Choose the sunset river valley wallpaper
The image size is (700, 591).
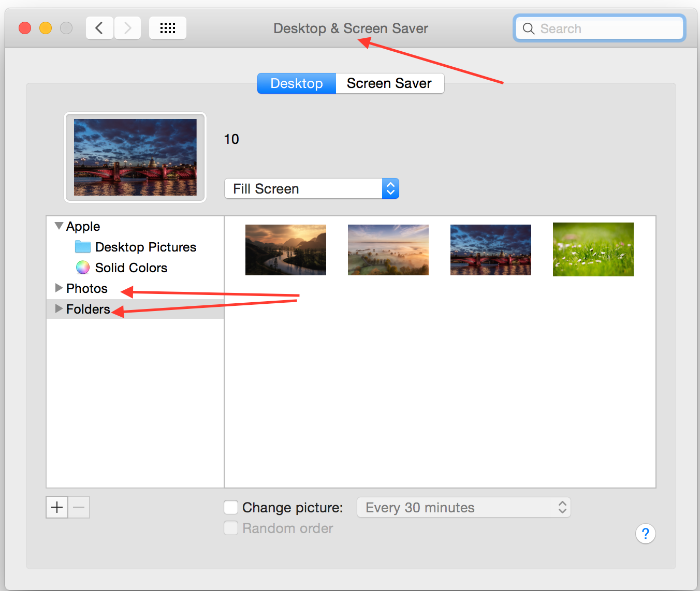pos(286,250)
